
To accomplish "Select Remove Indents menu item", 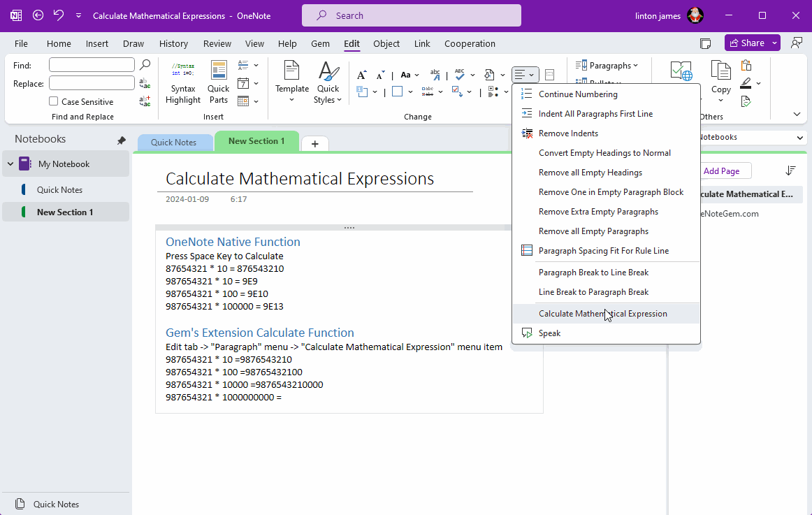I will pos(606,133).
